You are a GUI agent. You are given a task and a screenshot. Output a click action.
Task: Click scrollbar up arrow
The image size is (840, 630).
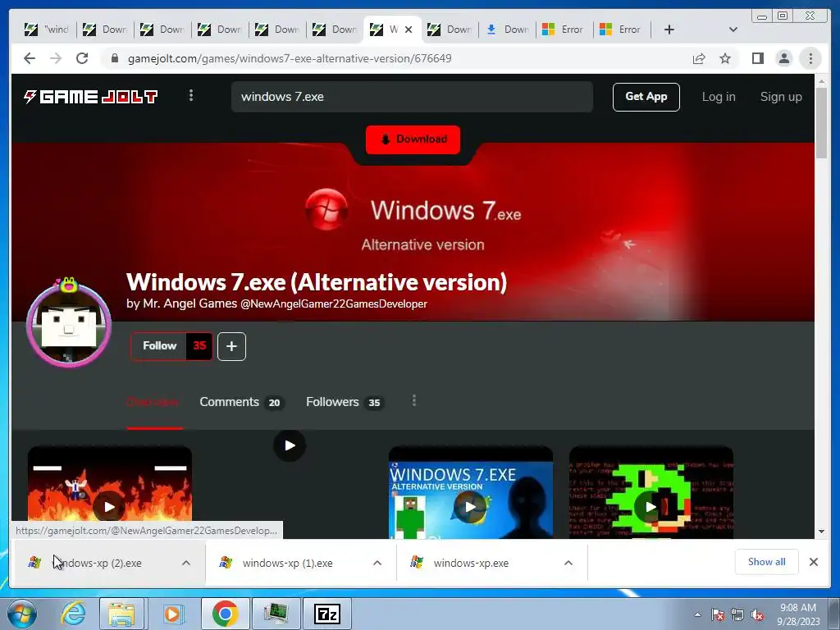(x=821, y=81)
